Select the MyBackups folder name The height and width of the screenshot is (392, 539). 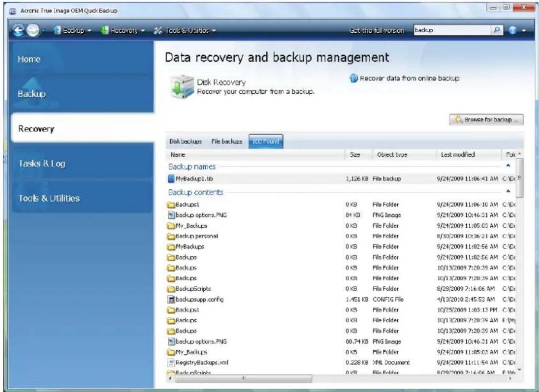pos(190,247)
